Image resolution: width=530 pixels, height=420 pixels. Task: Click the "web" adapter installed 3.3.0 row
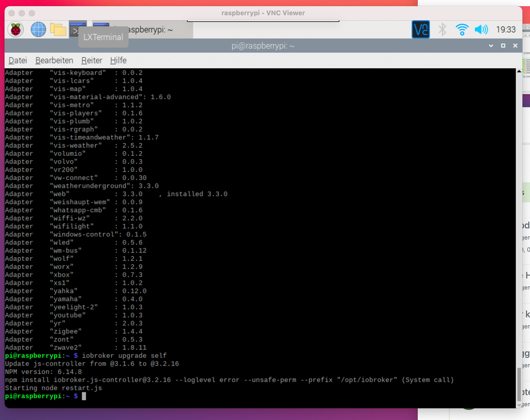116,194
